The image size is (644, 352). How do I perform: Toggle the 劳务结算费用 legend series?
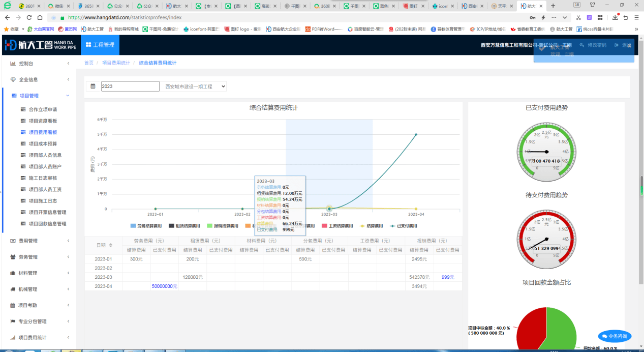pos(146,226)
